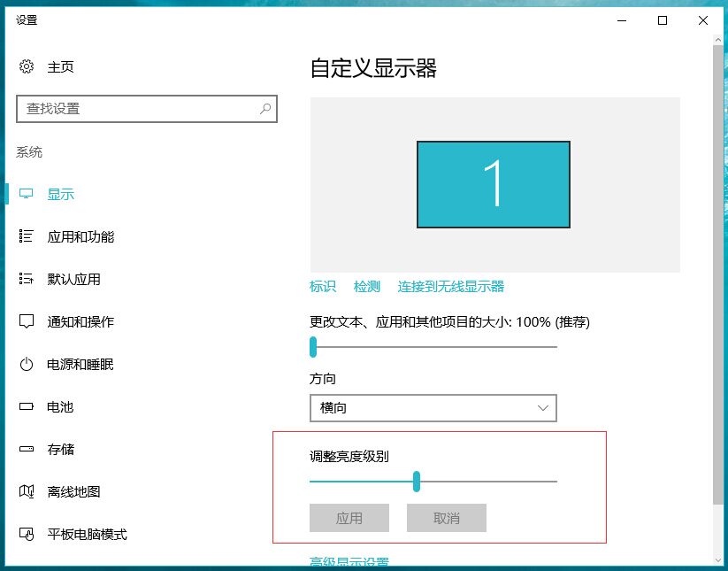Minimize the 设置 window

[x=622, y=20]
